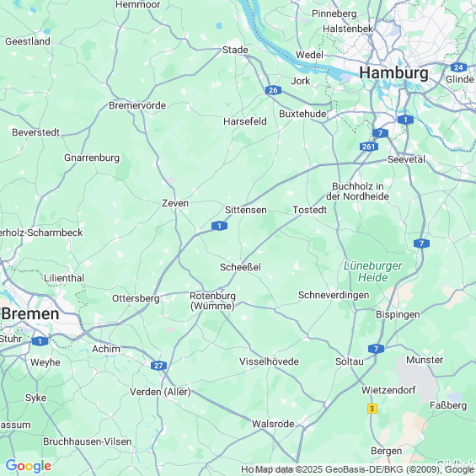Click the Rotenburg (Wümme) town label
This screenshot has height=476, width=476.
pos(212,301)
